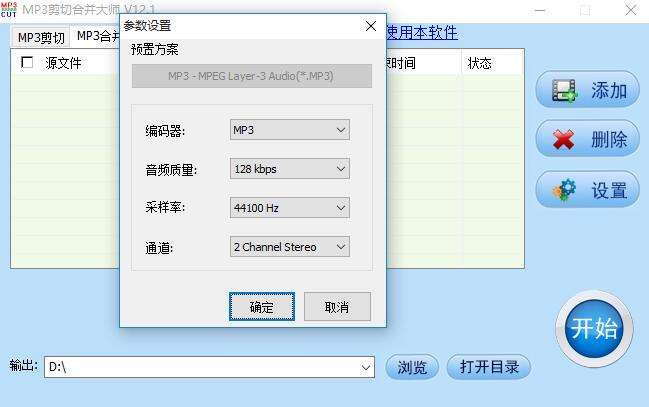Expand the 通道 2 Channel Stereo dropdown
The height and width of the screenshot is (407, 649).
(290, 247)
